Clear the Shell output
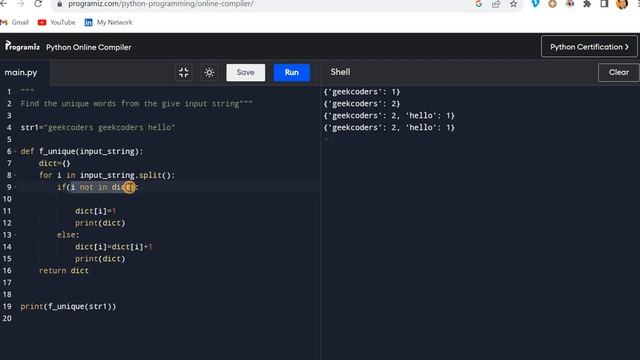 [618, 72]
